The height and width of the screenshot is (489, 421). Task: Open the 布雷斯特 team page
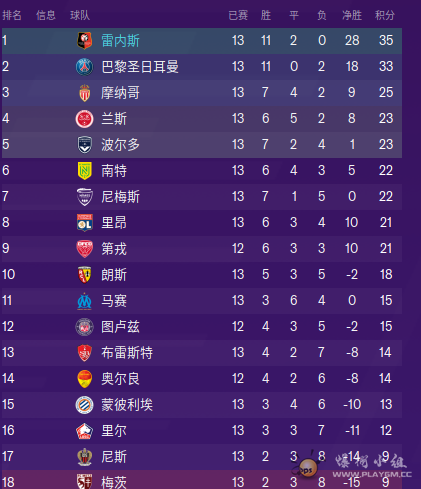(x=127, y=353)
